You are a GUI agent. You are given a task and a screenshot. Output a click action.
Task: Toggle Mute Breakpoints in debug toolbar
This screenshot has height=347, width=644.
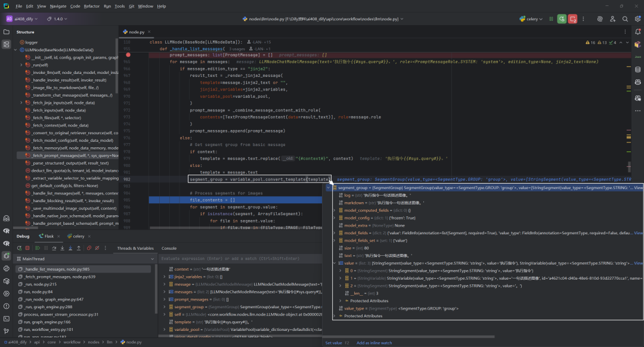97,248
